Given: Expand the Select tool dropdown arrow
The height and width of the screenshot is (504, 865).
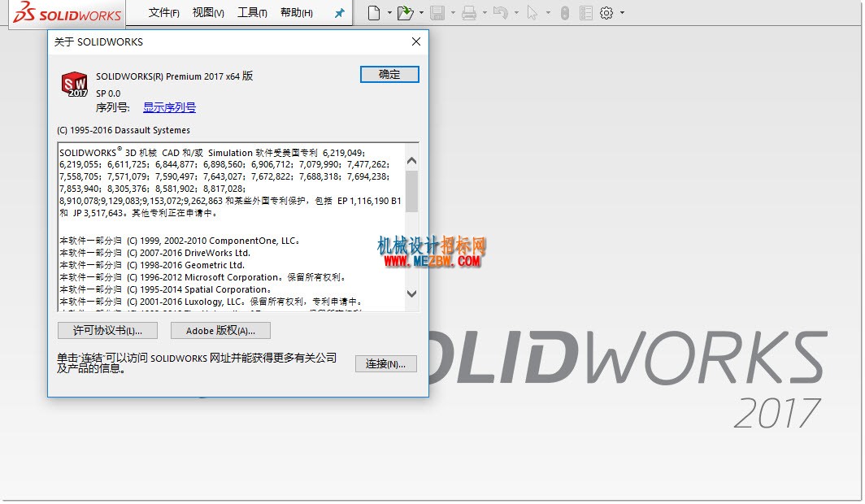Looking at the screenshot, I should pos(548,13).
